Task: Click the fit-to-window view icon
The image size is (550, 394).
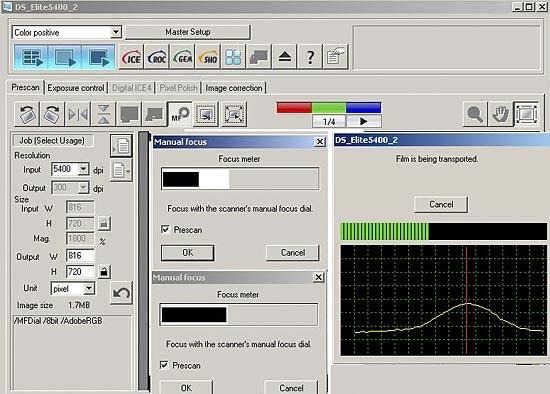Action: point(526,114)
